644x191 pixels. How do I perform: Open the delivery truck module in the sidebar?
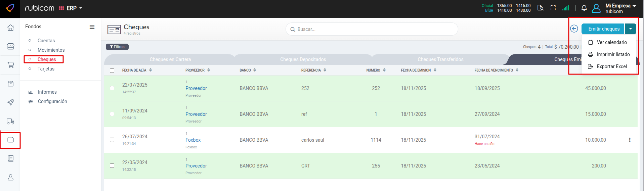(10, 121)
